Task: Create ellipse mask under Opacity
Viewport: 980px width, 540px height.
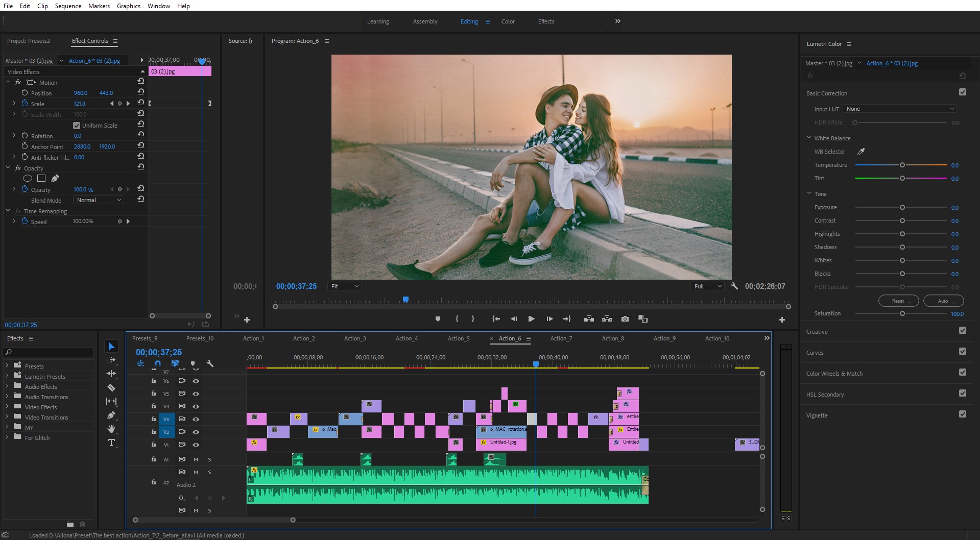Action: [x=28, y=178]
